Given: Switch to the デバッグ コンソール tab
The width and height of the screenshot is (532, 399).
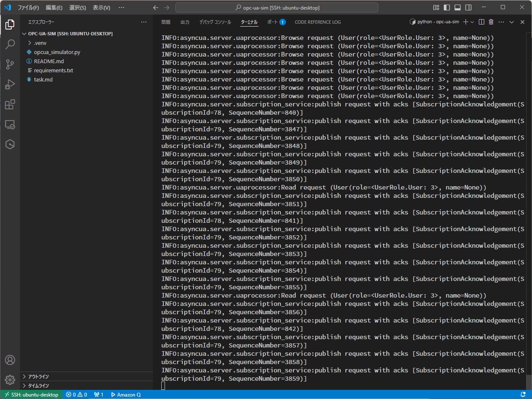Looking at the screenshot, I should (x=215, y=22).
